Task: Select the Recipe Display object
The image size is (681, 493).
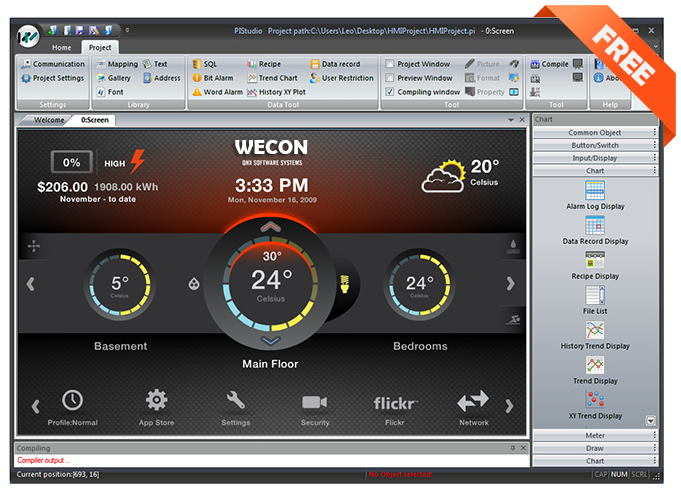Action: coord(595,265)
